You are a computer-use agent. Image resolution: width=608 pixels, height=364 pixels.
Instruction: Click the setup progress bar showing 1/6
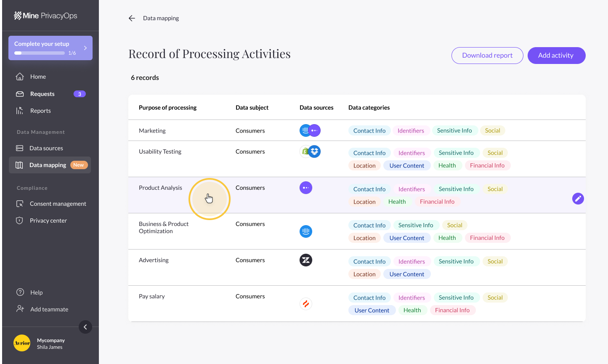(39, 53)
